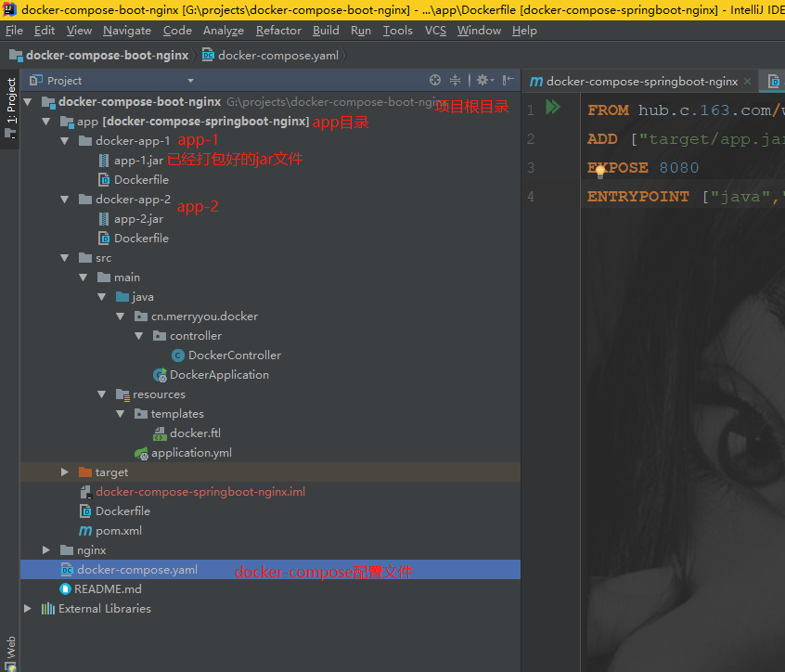Open the Project view selector dropdown
This screenshot has height=672, width=785.
tap(190, 81)
